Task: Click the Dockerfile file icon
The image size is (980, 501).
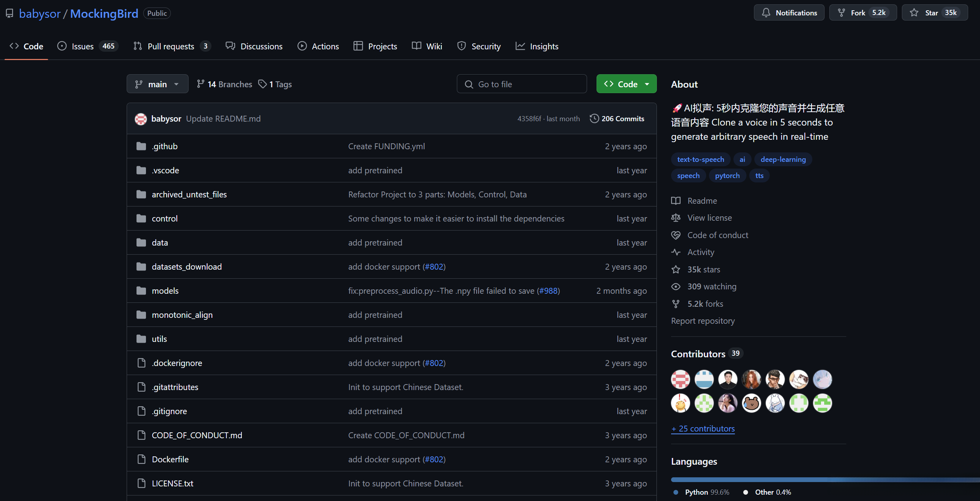Action: pos(141,460)
